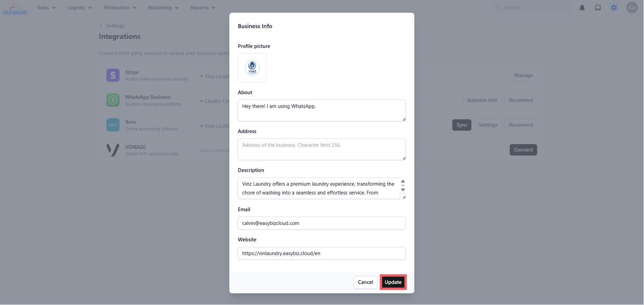The height and width of the screenshot is (305, 644).
Task: Reconnect WhatsApp Business integration
Action: point(521,100)
